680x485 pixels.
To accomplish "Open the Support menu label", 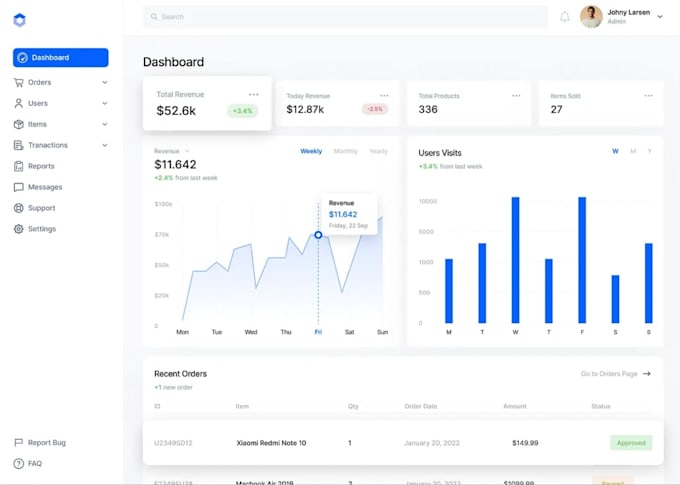I will tap(42, 208).
